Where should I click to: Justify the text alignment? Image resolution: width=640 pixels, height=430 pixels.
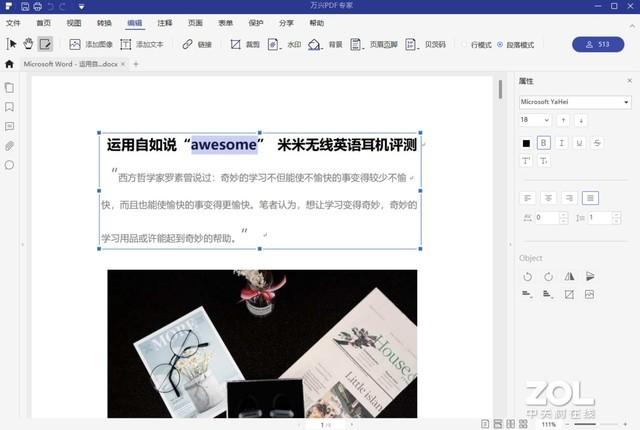click(x=590, y=198)
